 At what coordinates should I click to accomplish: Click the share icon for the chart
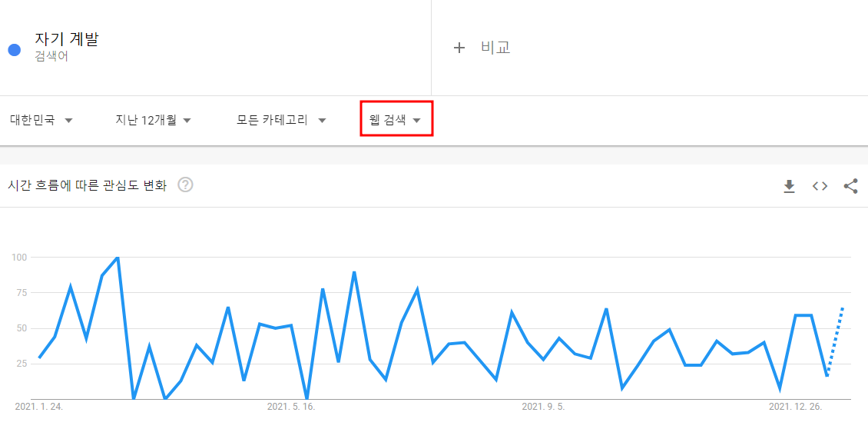point(851,186)
